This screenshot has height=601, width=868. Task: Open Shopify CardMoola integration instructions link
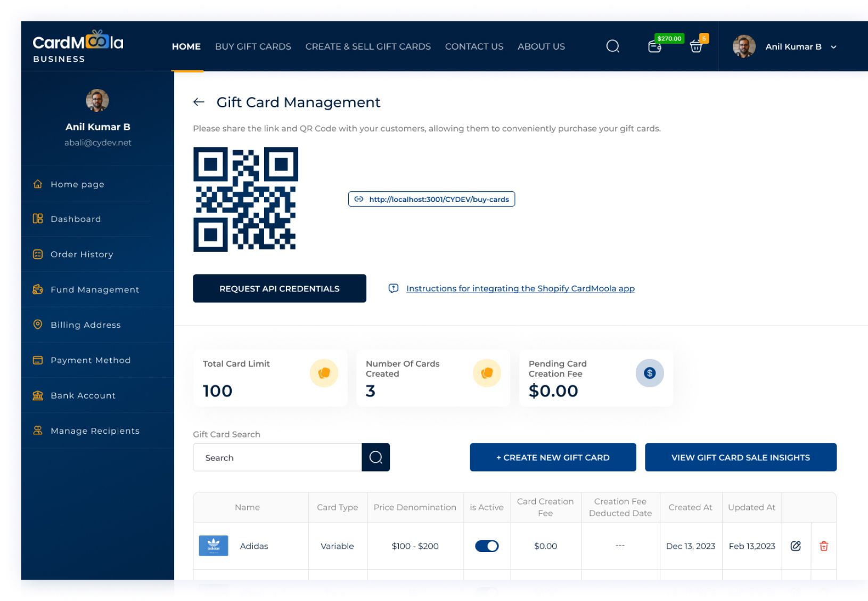[x=520, y=289]
